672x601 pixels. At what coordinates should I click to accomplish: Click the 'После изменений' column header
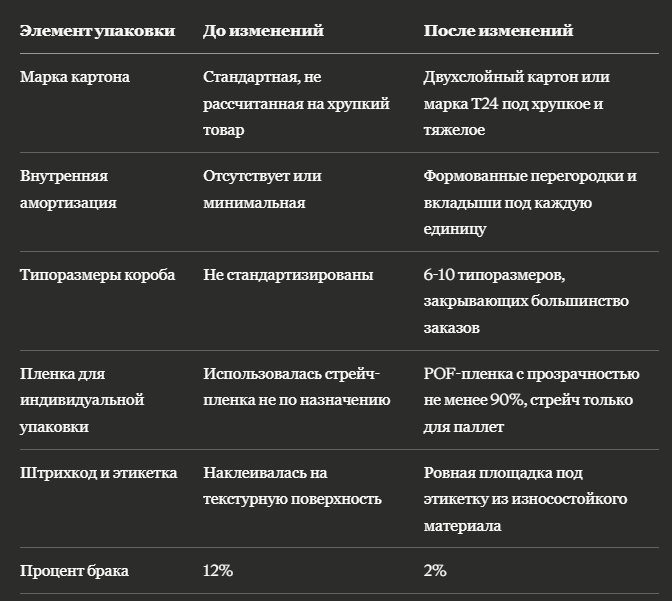click(x=498, y=31)
